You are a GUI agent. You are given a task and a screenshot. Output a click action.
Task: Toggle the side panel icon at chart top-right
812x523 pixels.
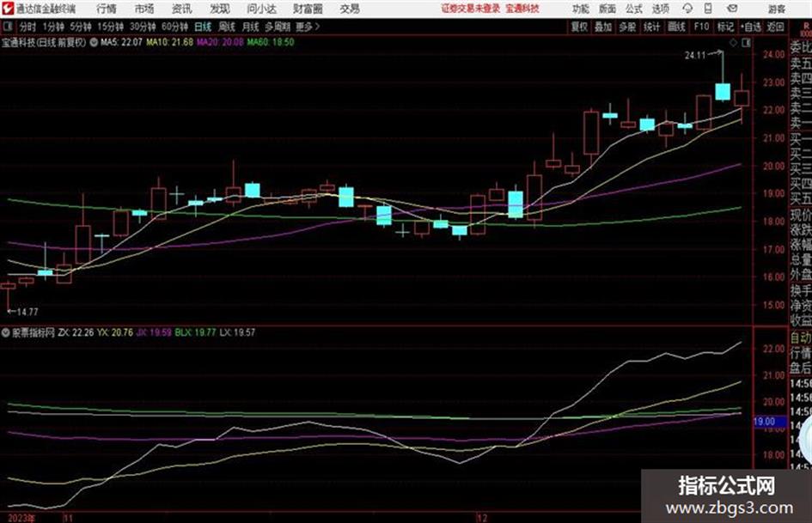pos(746,43)
